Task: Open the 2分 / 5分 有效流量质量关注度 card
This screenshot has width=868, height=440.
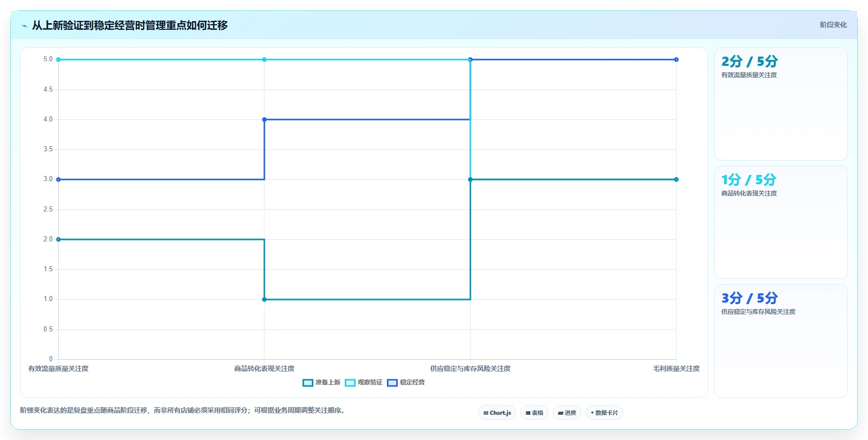Action: (781, 104)
